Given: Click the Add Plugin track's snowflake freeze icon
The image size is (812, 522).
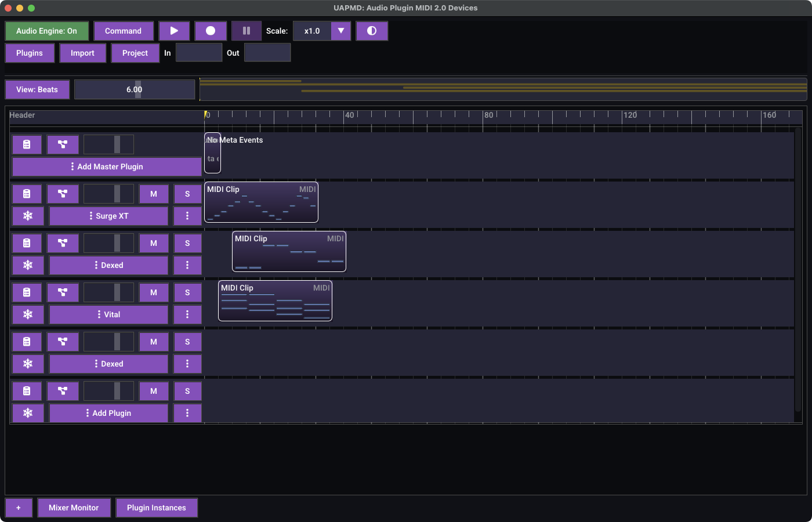Looking at the screenshot, I should (x=28, y=413).
